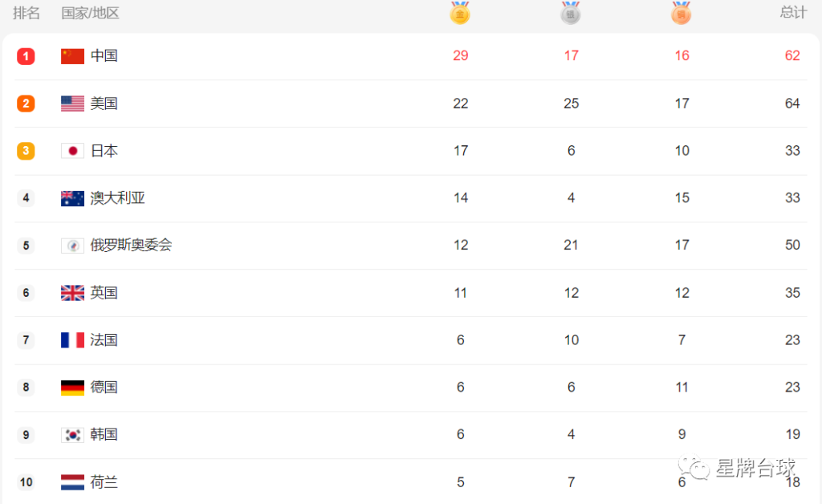Image resolution: width=822 pixels, height=504 pixels.
Task: Click the Netherlands flag icon
Action: coord(72,482)
